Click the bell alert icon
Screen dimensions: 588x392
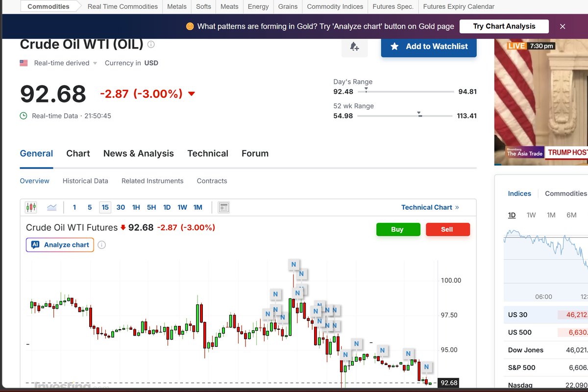coord(354,47)
